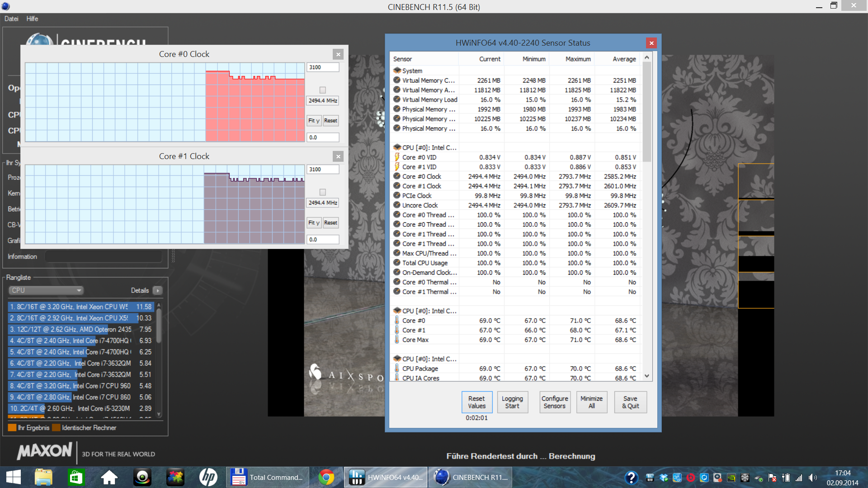Screen dimensions: 868x488
Task: Open the Hilfe menu
Action: click(x=32, y=19)
